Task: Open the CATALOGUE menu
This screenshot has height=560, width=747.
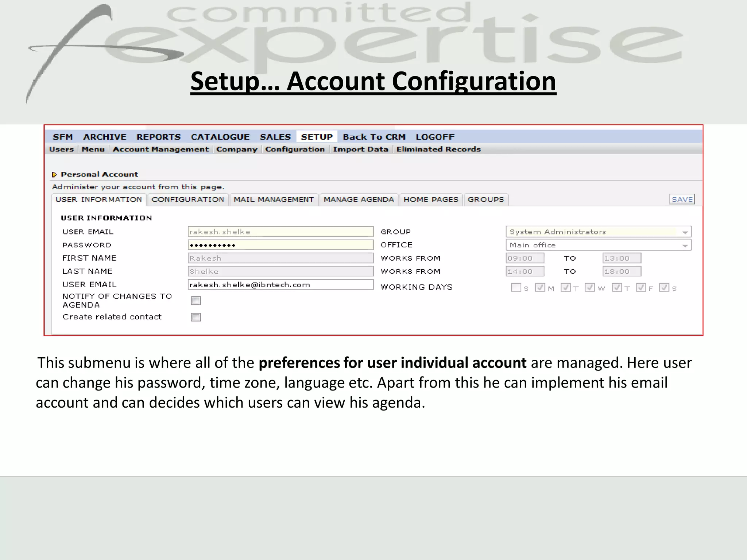Action: tap(220, 137)
